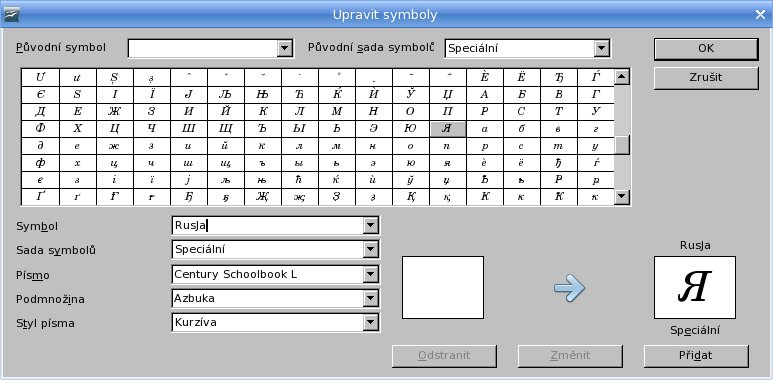Select the lowercase Cyrillic ю cell
Image resolution: width=773 pixels, height=380 pixels.
pos(411,163)
